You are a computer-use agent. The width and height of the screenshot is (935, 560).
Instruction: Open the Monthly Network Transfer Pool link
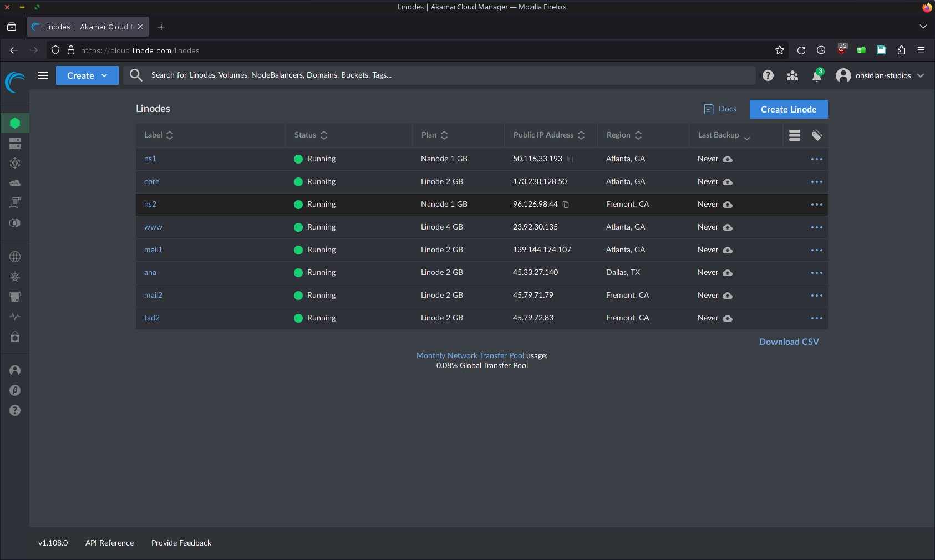pyautogui.click(x=470, y=356)
